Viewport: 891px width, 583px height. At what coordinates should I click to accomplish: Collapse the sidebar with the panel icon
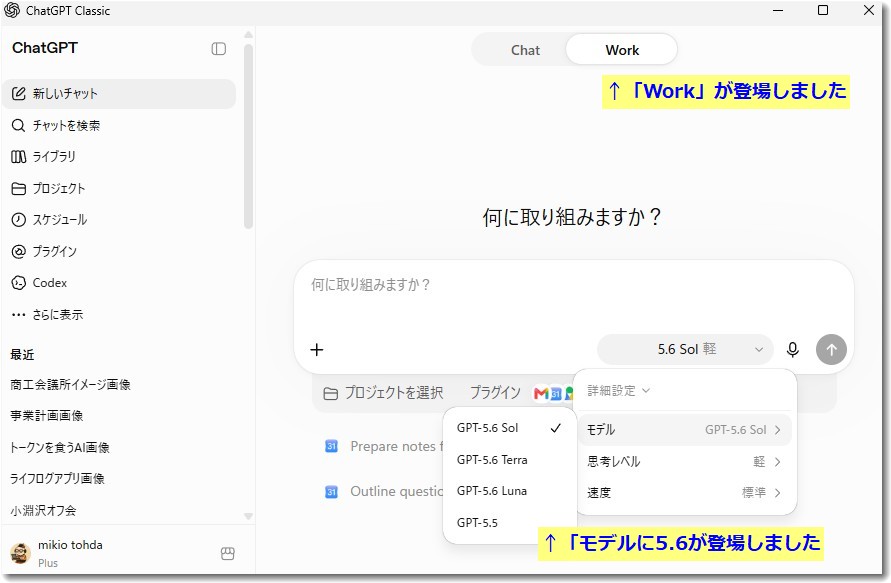click(x=219, y=49)
